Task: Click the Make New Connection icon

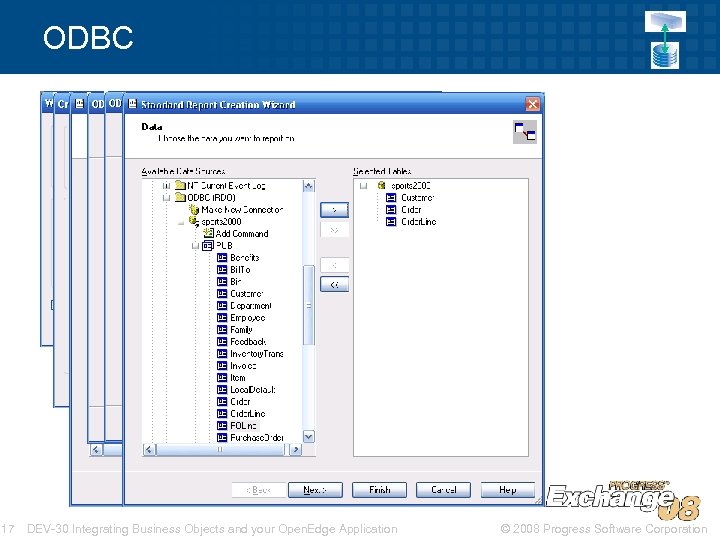Action: click(194, 209)
